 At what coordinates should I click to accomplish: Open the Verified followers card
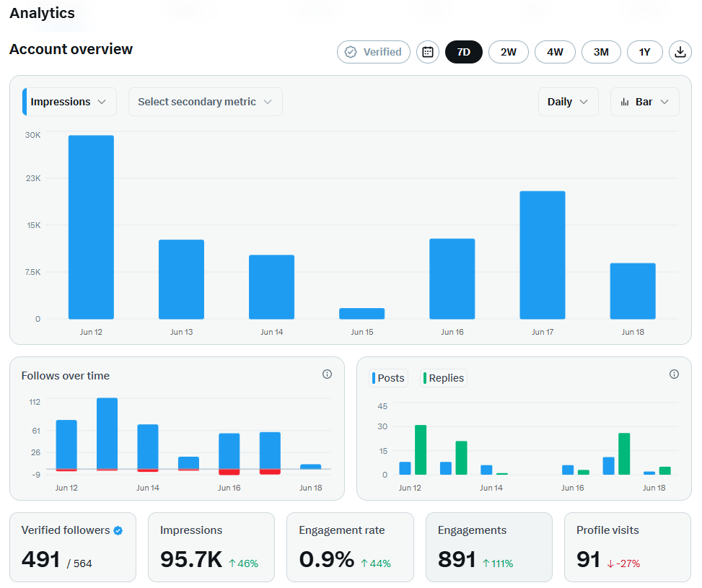pos(73,548)
